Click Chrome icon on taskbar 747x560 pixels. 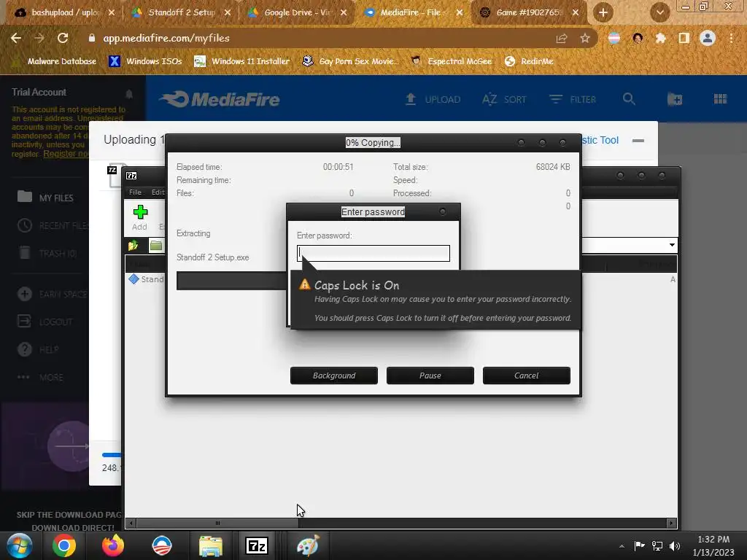click(64, 545)
